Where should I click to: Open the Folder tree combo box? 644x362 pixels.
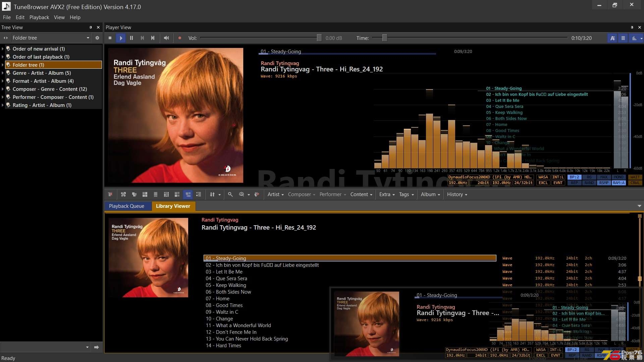coord(51,38)
